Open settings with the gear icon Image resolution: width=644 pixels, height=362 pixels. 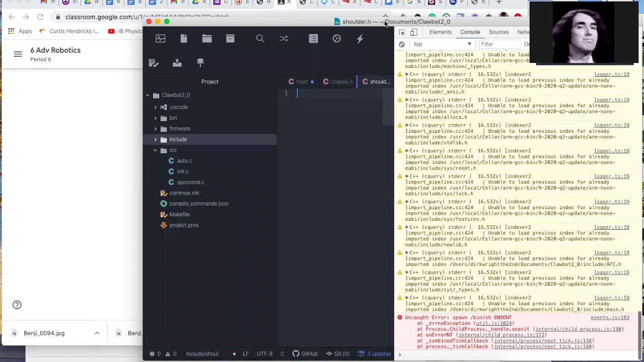pos(337,39)
